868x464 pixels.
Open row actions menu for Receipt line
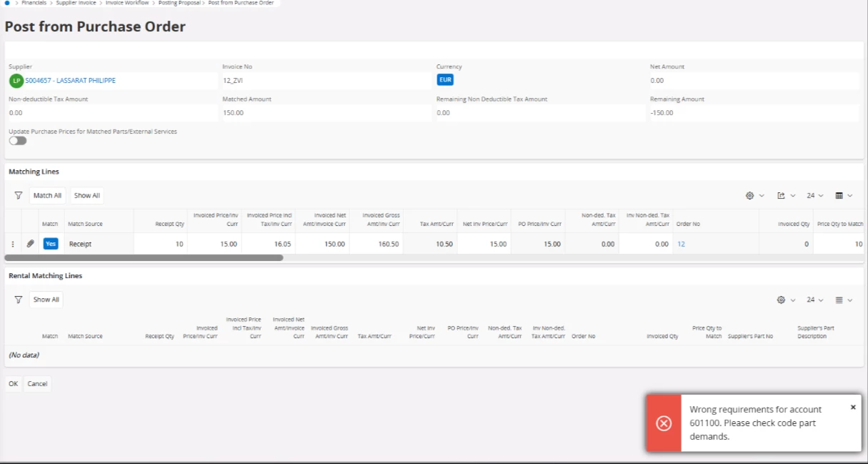13,244
